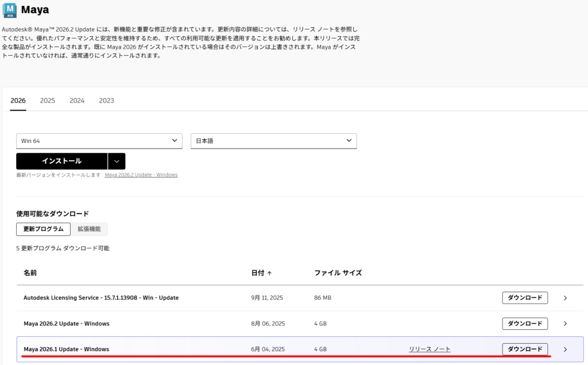Switch to the 2024 version tab

click(77, 100)
